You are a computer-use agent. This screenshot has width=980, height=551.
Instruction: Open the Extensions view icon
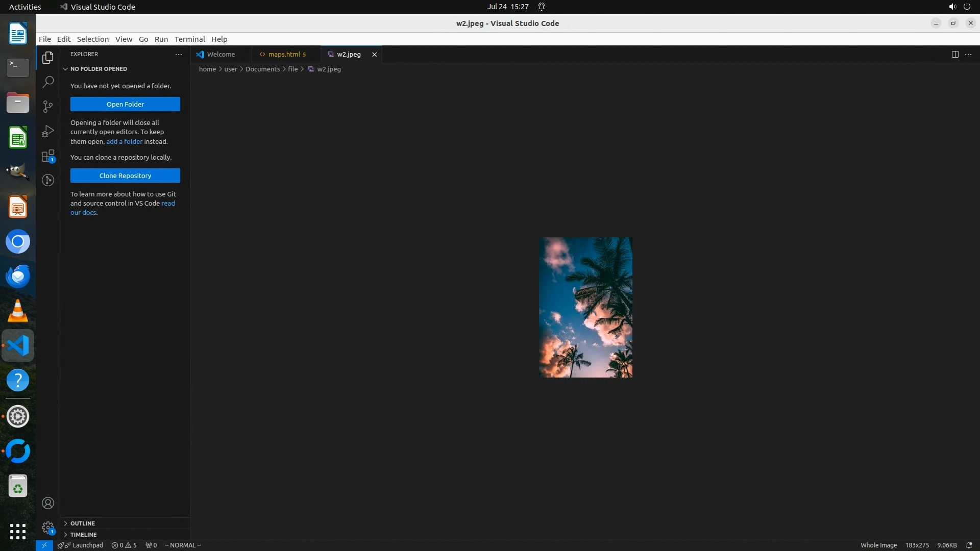click(x=48, y=156)
